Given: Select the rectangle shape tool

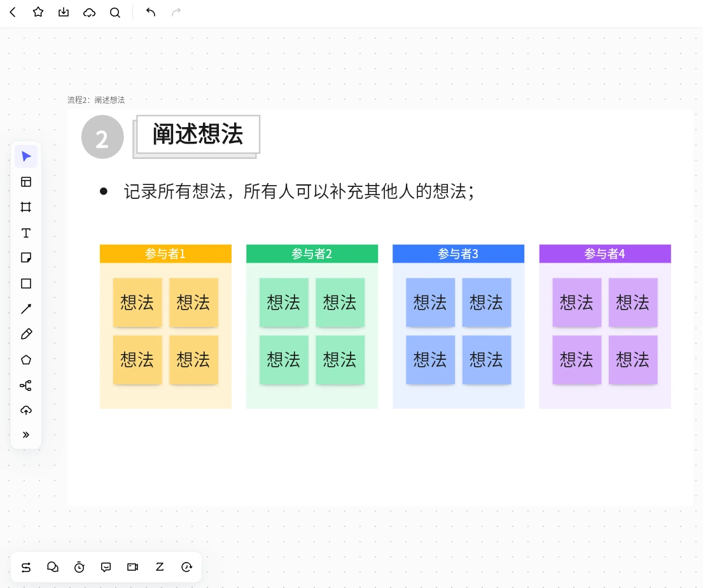Looking at the screenshot, I should pos(26,284).
